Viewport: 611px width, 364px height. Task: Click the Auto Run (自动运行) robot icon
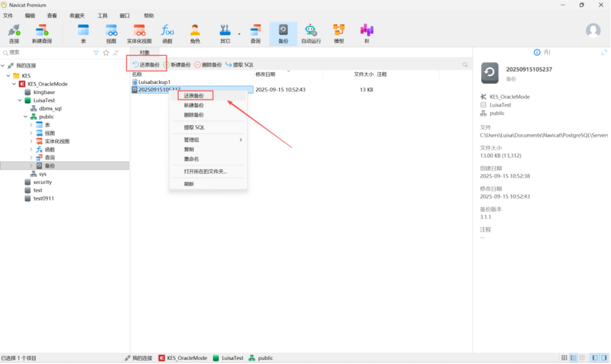(311, 33)
